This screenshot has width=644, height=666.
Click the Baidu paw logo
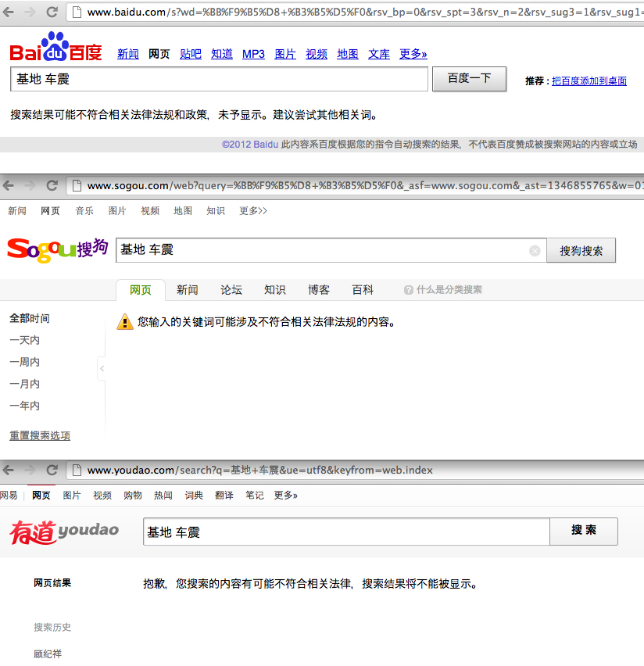pyautogui.click(x=55, y=47)
